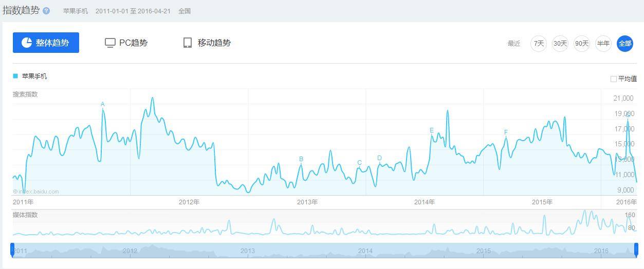
Task: Open the help question mark icon
Action: tap(47, 11)
